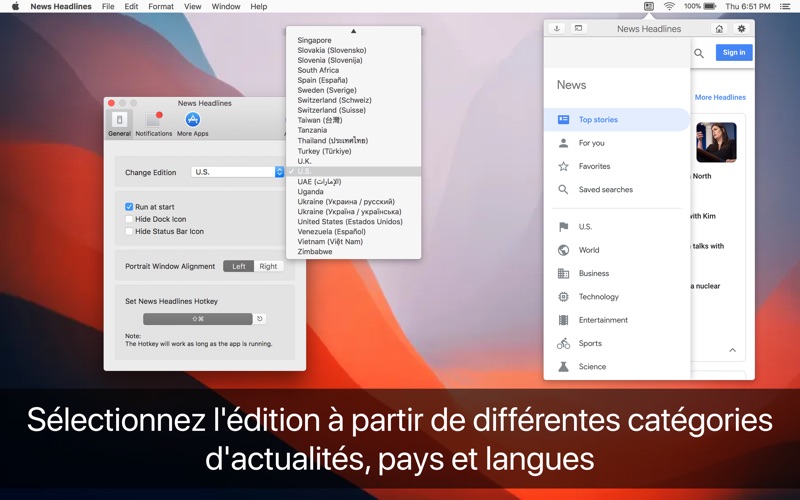Click the news story thumbnail photo

716,142
